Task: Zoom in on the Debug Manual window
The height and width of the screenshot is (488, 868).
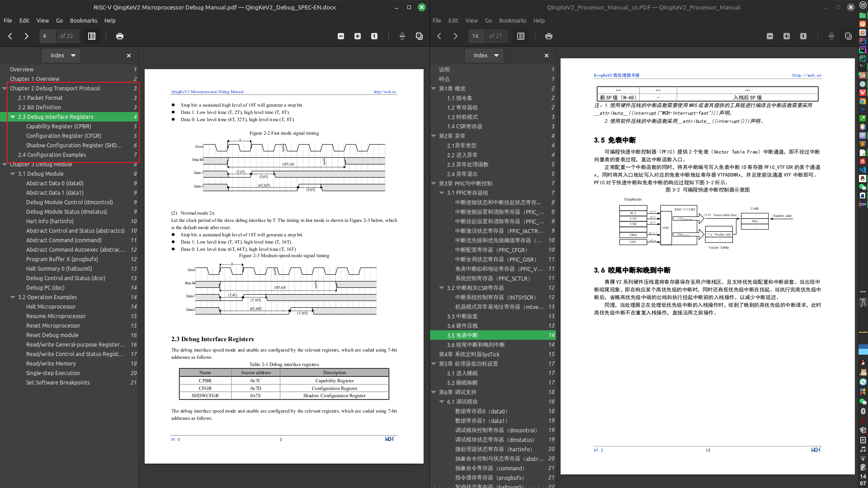Action: pyautogui.click(x=358, y=36)
